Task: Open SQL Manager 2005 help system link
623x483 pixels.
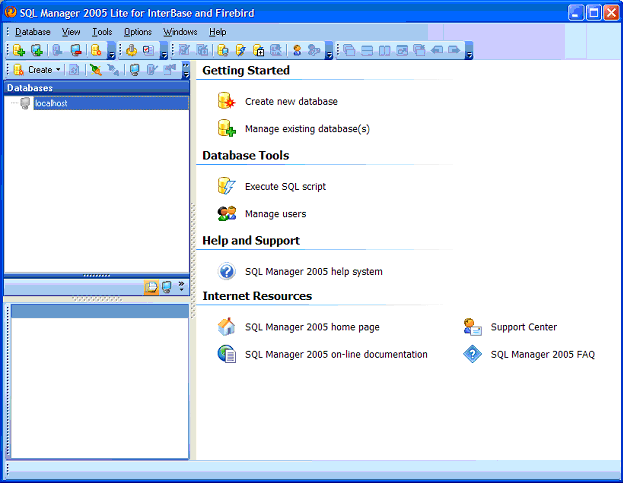Action: pyautogui.click(x=313, y=271)
